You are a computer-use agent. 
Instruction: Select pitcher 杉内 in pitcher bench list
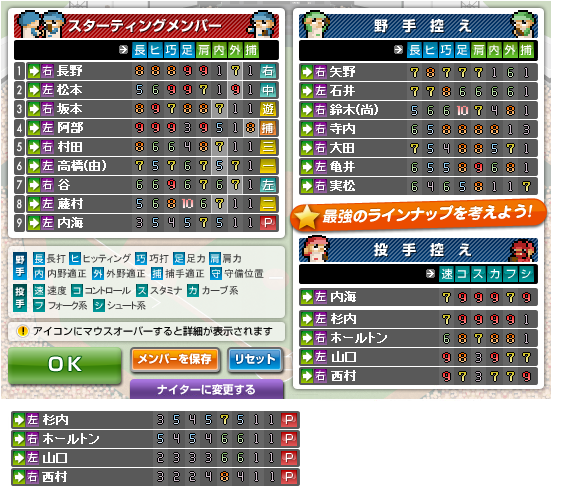click(x=418, y=318)
